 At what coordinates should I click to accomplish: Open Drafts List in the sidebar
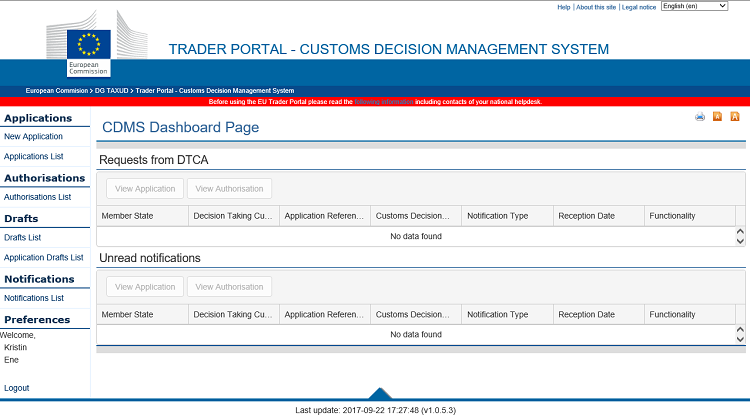(22, 237)
